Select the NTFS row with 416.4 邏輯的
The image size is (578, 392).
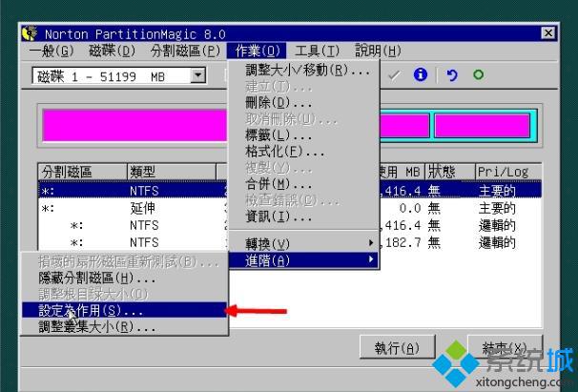(290, 225)
